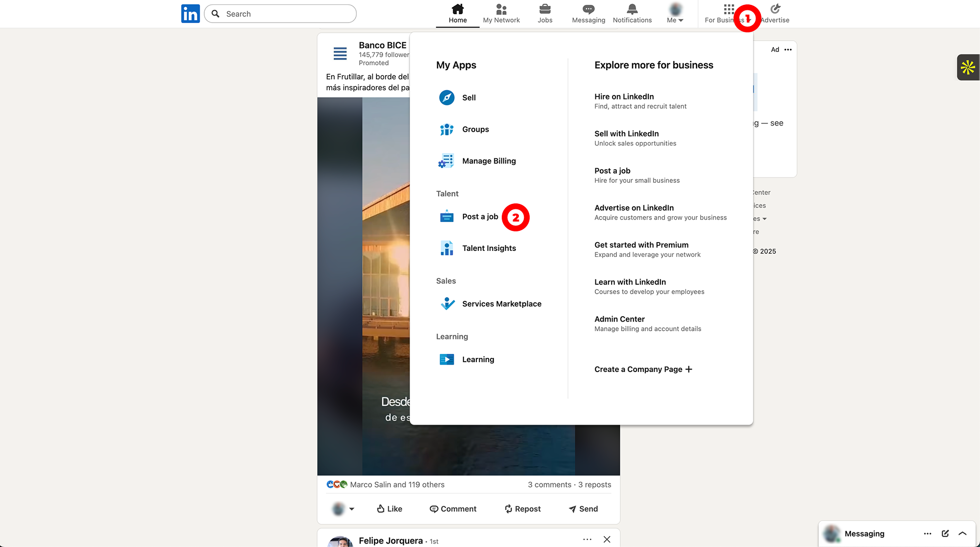Open the Talent Insights app icon

[446, 248]
